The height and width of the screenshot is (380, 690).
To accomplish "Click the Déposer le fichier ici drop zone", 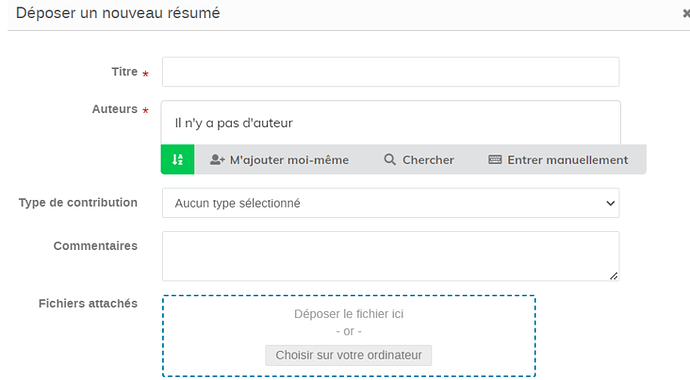I will [x=349, y=336].
